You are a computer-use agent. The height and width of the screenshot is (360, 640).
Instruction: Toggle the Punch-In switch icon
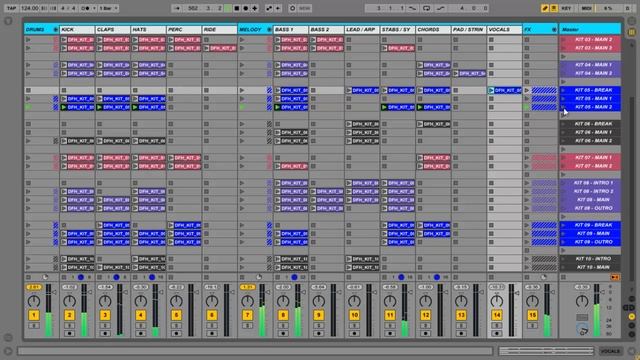[413, 8]
